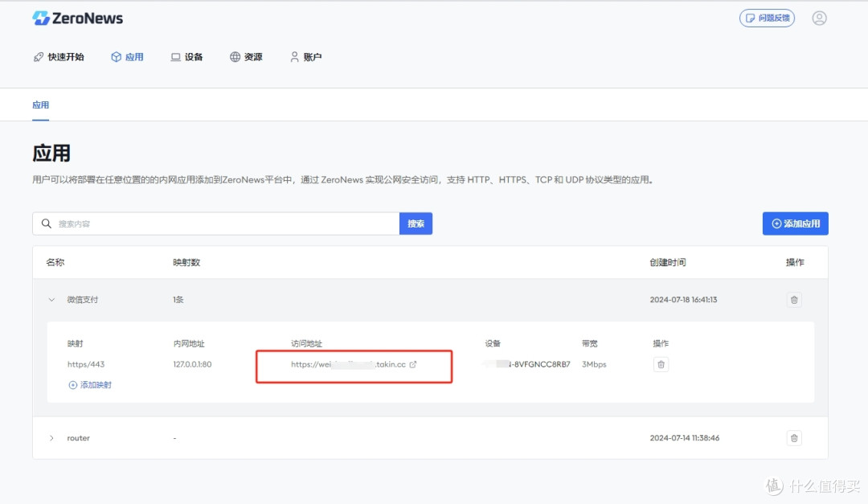Select the 应用 sub-tab
Screen dimensions: 868x504
click(x=40, y=105)
